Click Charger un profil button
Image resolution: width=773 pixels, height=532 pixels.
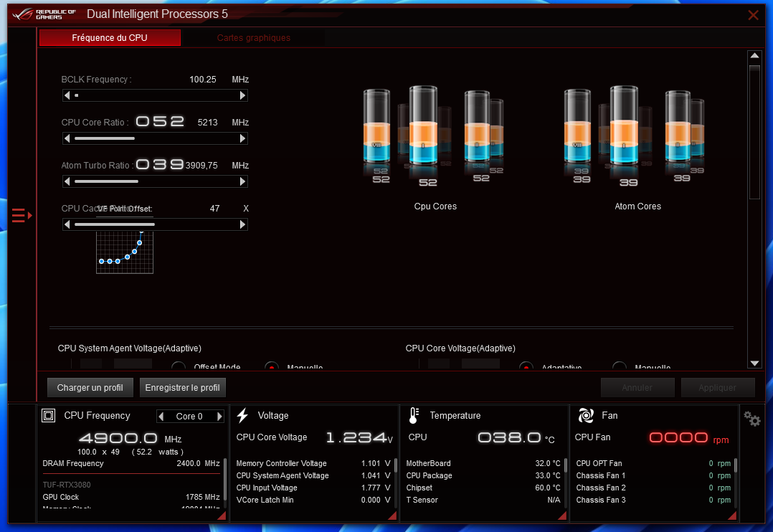pos(90,388)
